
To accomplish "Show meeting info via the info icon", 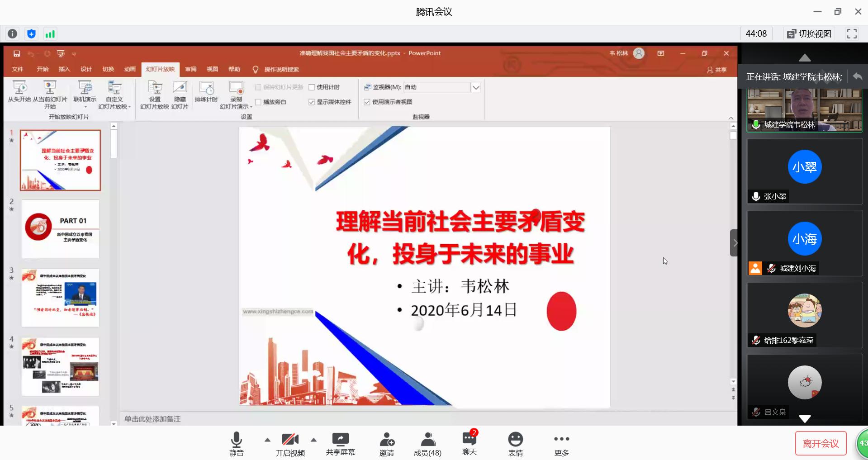I will pyautogui.click(x=13, y=34).
